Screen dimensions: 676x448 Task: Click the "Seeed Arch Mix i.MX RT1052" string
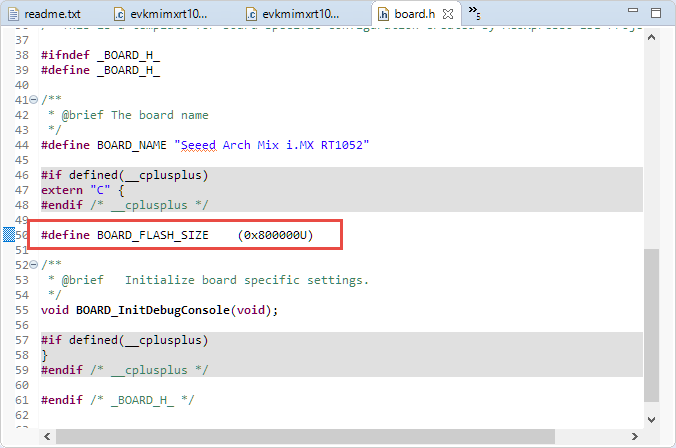(x=272, y=145)
